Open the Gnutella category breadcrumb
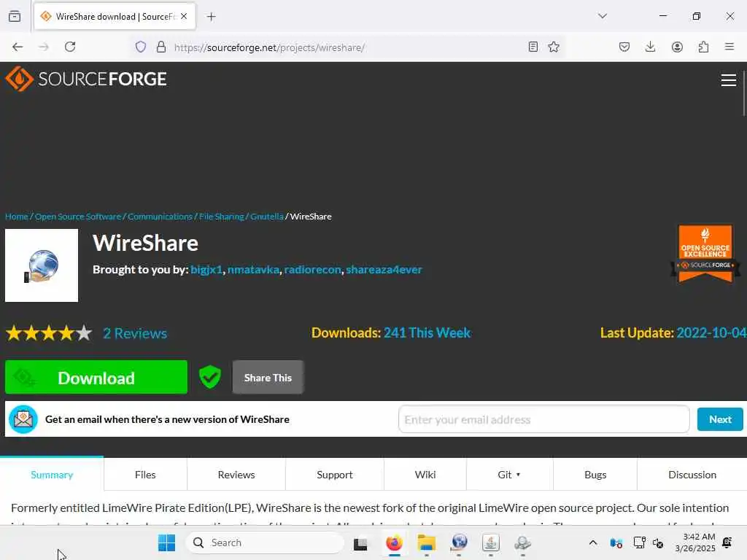This screenshot has height=560, width=747. 267,216
